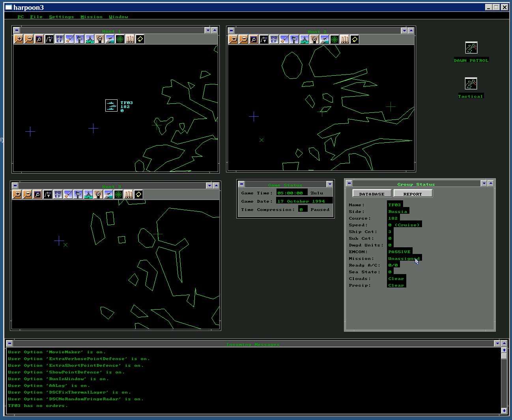Click the message 'TF03 has no orders.'
This screenshot has height=420, width=512.
pyautogui.click(x=38, y=406)
